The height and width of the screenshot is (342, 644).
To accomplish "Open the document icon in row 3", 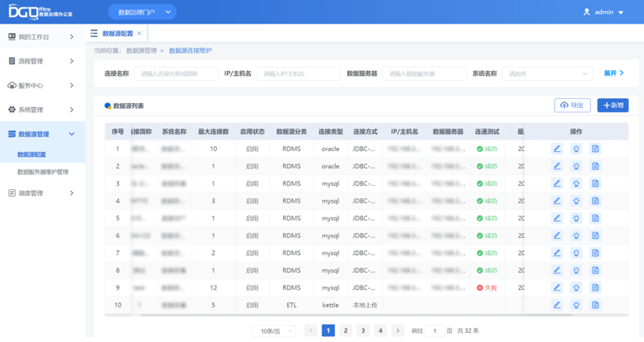I will [x=596, y=183].
